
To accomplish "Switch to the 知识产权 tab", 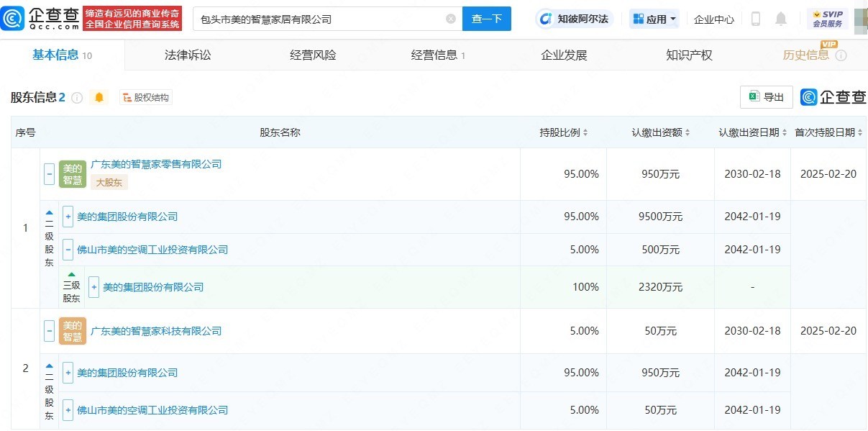I will (x=689, y=55).
